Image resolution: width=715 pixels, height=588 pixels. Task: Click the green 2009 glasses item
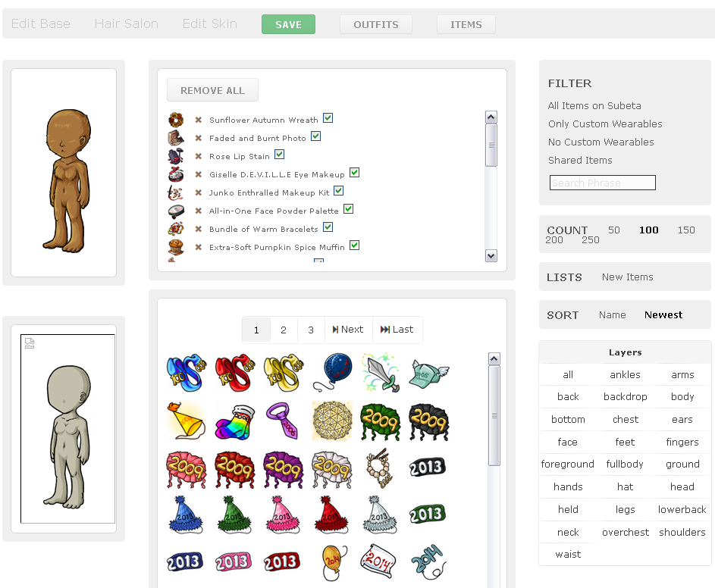379,420
